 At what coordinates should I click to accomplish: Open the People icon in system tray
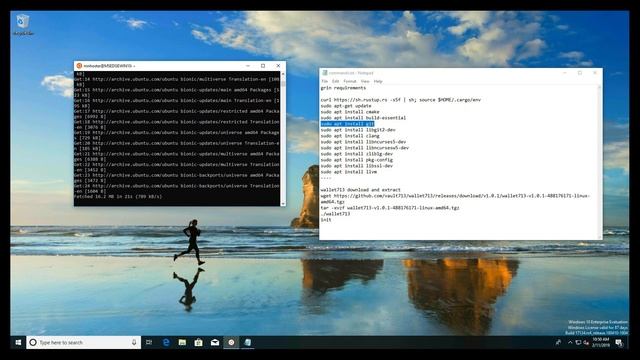tap(558, 342)
